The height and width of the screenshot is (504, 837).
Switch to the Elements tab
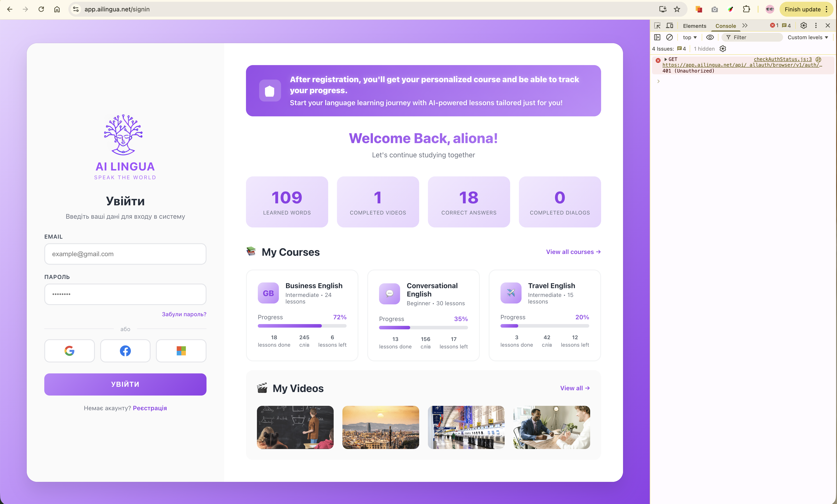(694, 26)
